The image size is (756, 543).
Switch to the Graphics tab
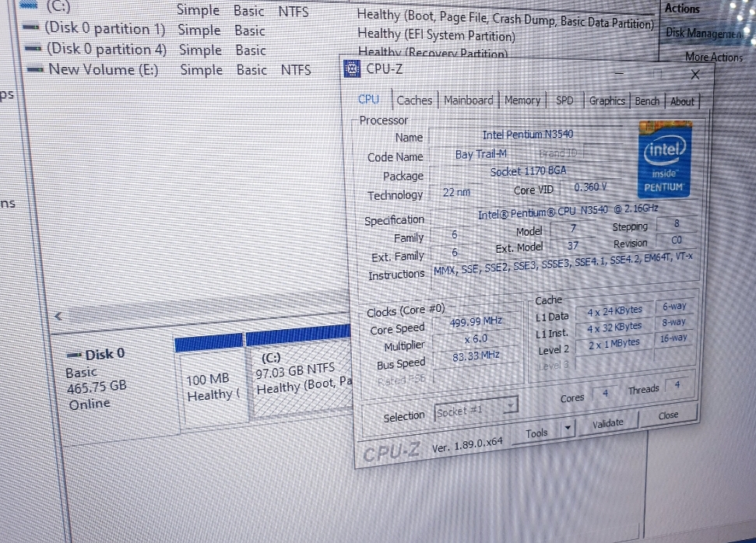tap(607, 101)
